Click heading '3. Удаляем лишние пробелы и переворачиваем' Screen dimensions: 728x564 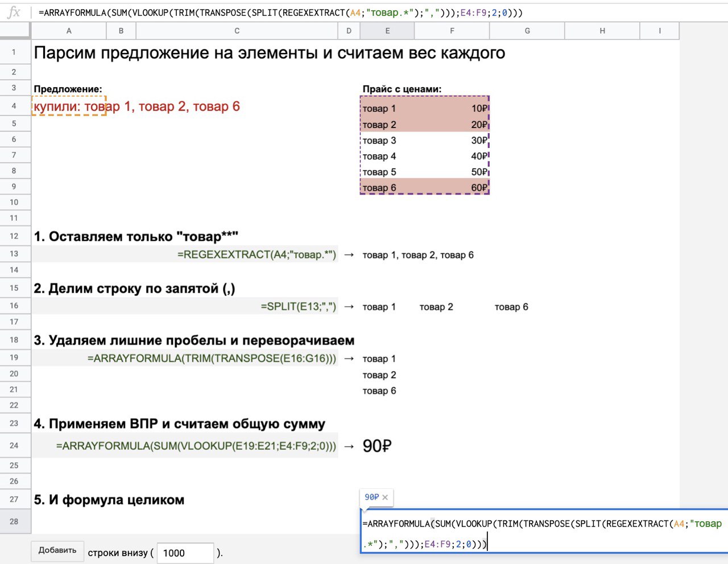[x=194, y=340]
